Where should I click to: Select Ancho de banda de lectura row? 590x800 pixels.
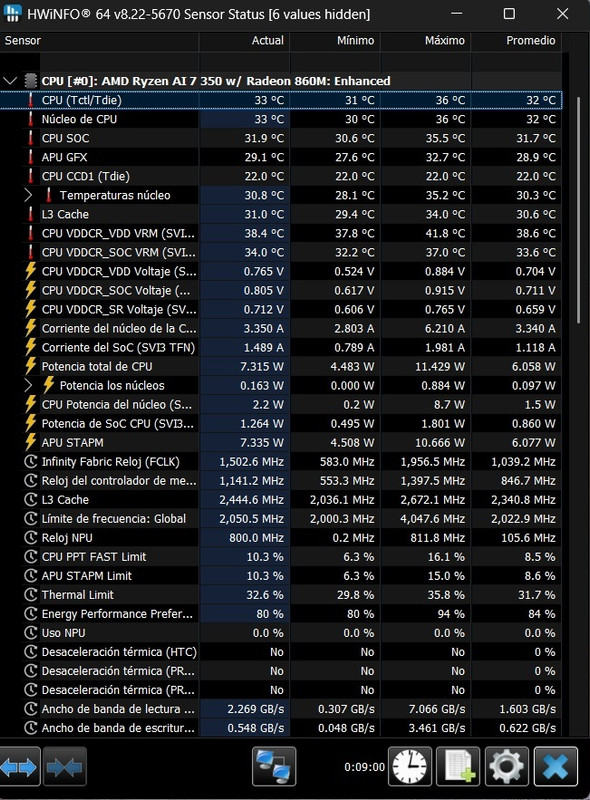[281, 709]
